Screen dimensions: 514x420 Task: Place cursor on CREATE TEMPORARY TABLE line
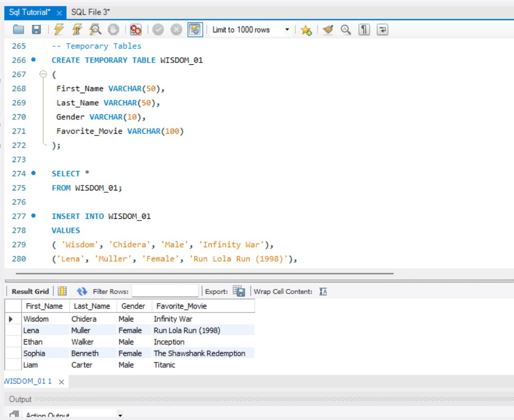click(127, 60)
